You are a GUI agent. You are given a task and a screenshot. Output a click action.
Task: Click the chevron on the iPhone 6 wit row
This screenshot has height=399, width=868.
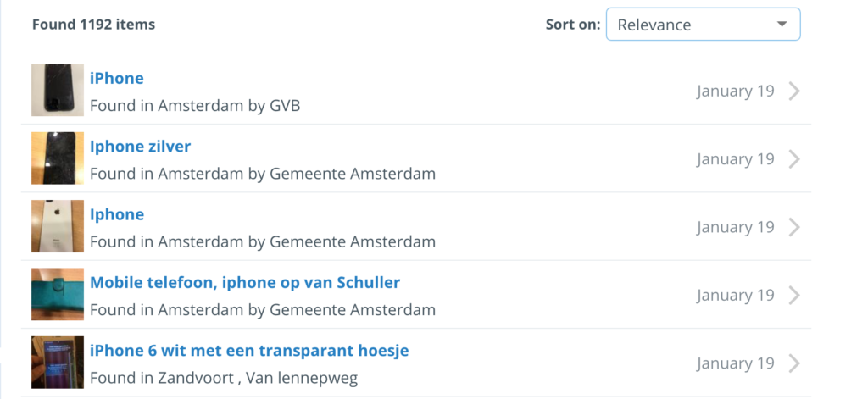794,363
